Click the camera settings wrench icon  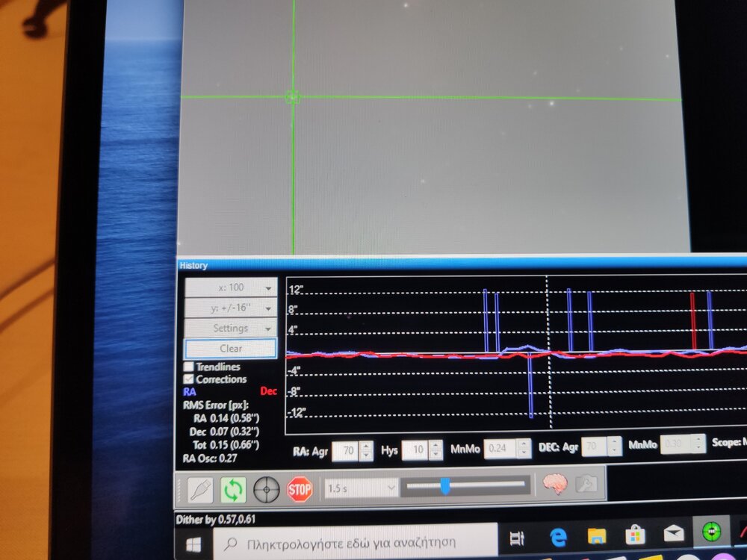(x=586, y=485)
